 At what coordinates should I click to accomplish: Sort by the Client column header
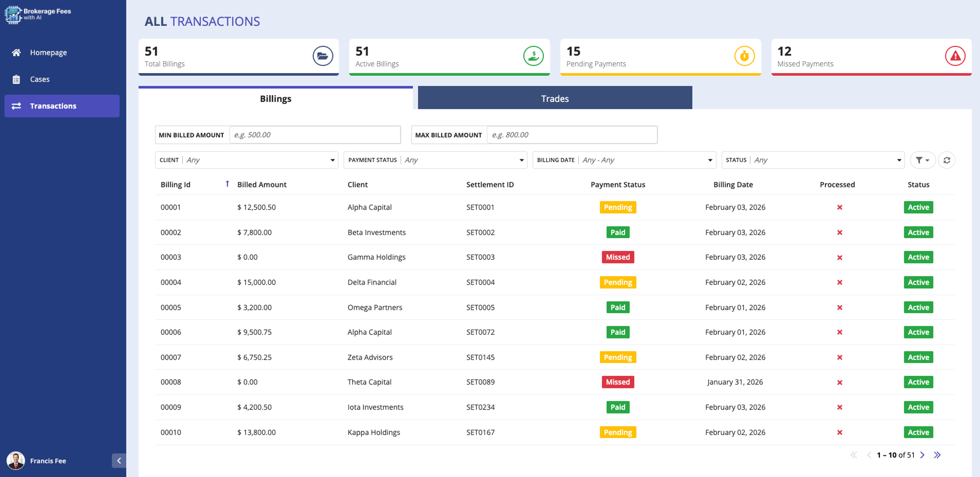[x=358, y=185]
